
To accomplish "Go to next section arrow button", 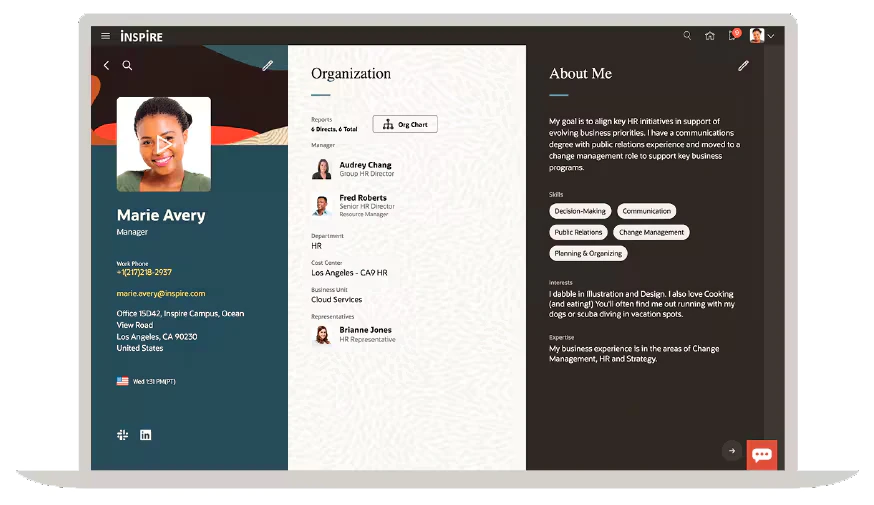I will pos(732,451).
